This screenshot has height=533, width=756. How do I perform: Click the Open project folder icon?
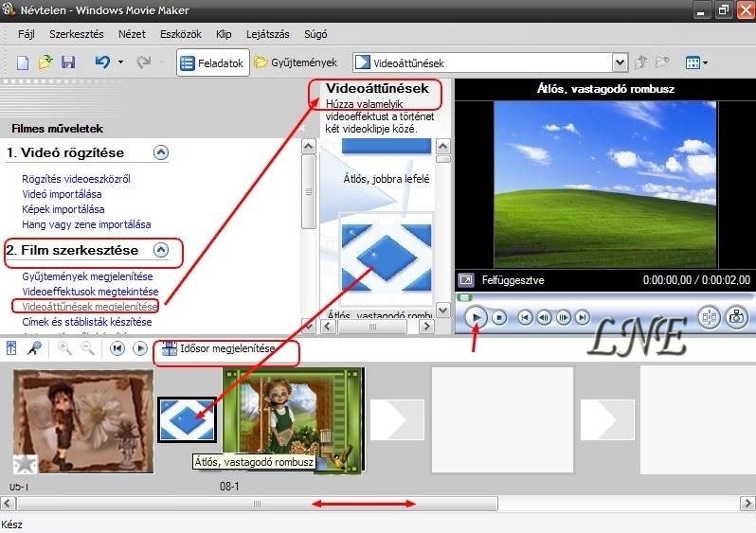(x=45, y=62)
